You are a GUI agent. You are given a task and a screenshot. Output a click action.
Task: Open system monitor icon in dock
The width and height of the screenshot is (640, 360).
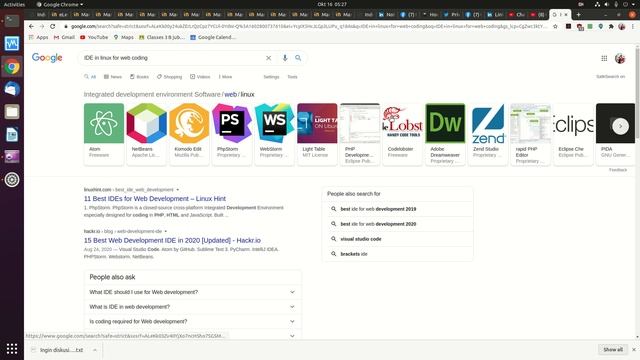pos(12,43)
